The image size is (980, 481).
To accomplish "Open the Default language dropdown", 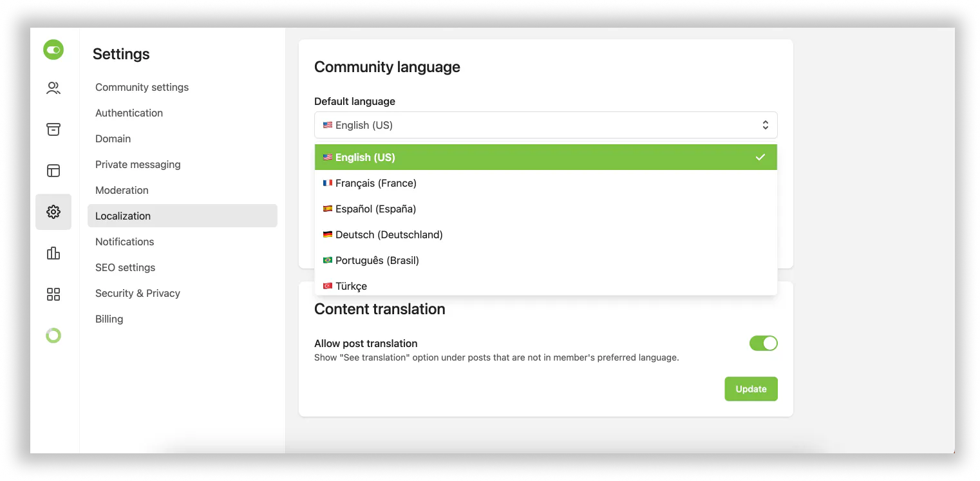I will [x=545, y=124].
